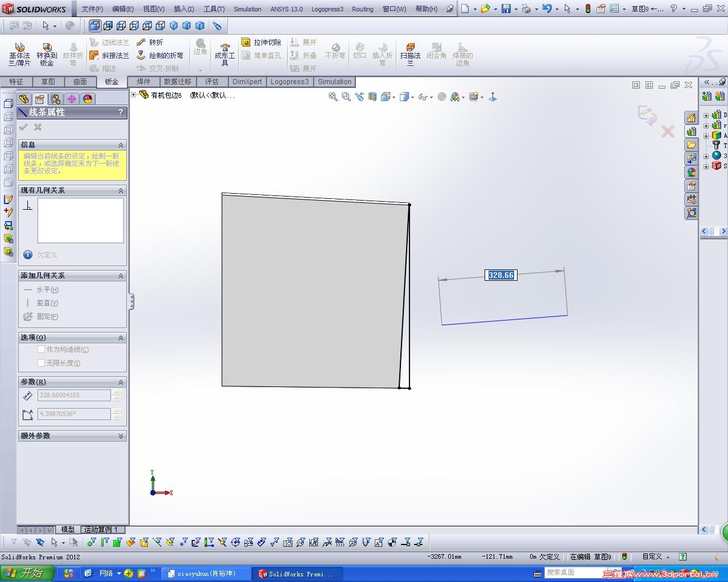Start the 拉伸切除 extruded cut
The image size is (728, 582).
261,42
